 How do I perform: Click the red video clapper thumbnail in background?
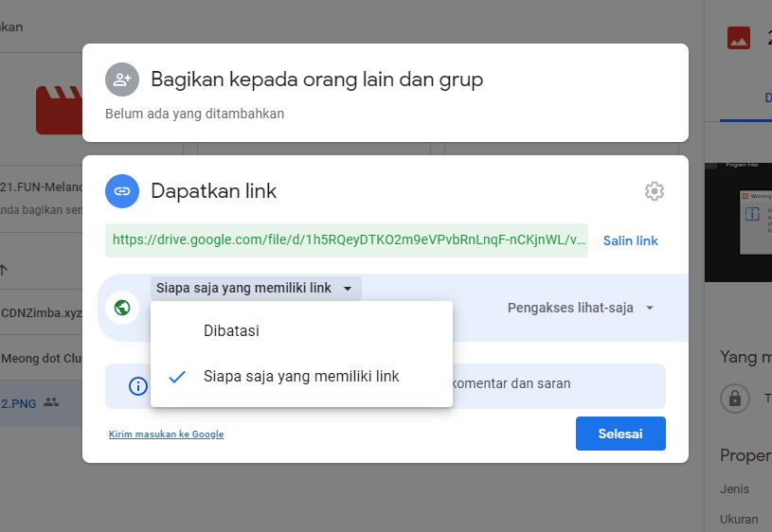pos(59,110)
